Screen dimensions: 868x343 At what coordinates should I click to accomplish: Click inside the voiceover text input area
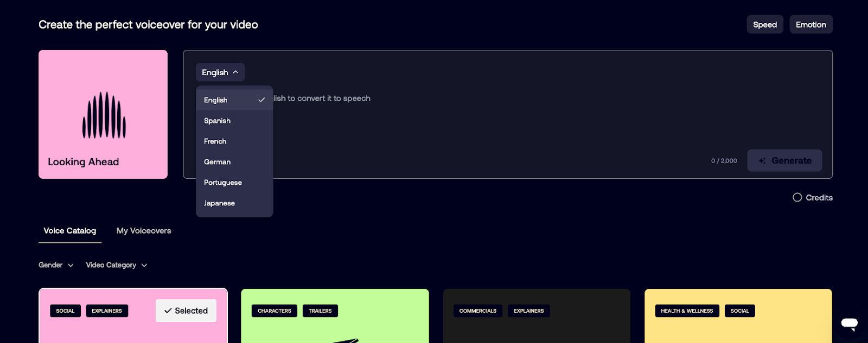[508, 114]
